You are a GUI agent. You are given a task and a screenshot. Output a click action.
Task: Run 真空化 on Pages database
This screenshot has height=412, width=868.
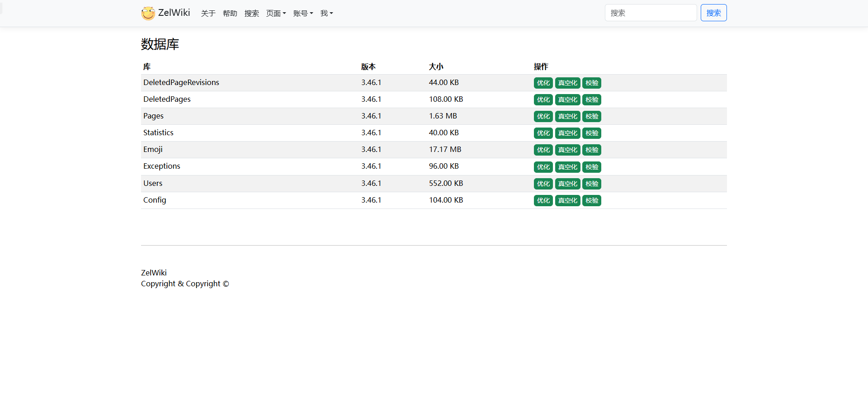click(x=567, y=117)
